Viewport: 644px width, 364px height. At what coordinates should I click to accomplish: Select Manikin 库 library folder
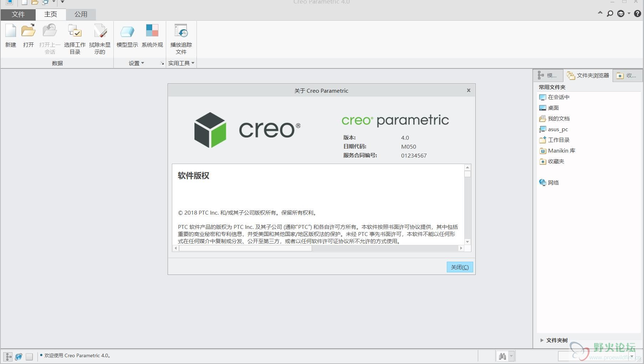[x=557, y=151]
